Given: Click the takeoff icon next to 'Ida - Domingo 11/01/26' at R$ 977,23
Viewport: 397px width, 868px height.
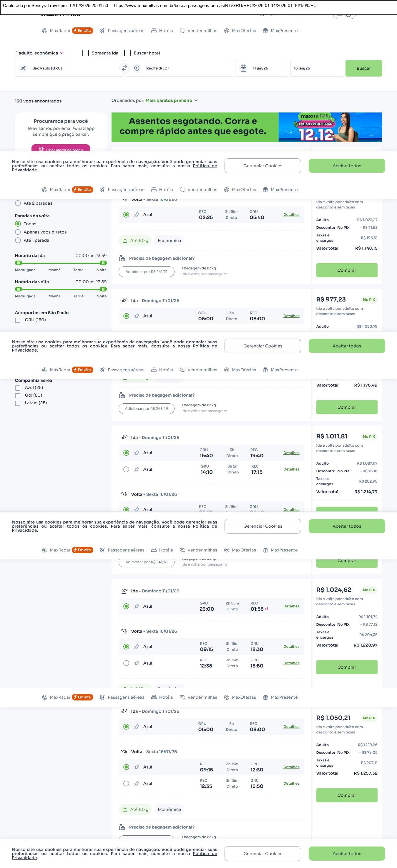Looking at the screenshot, I should pyautogui.click(x=124, y=301).
